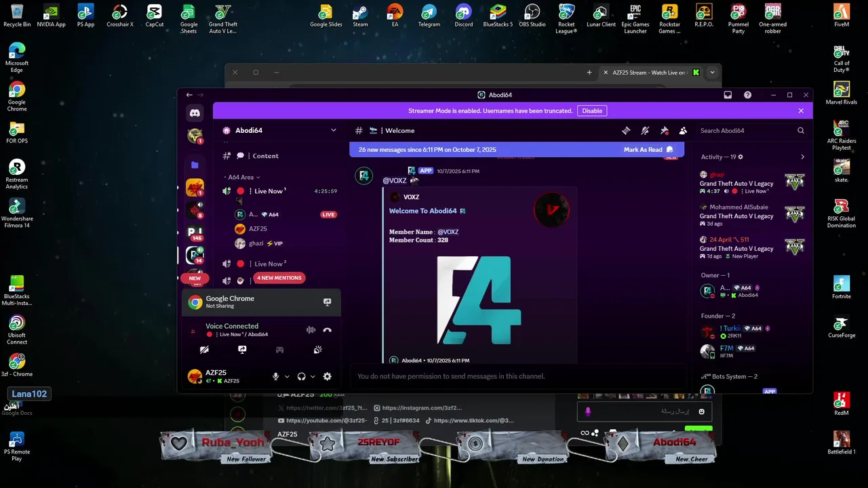
Task: Go back using Discord back arrow
Action: [x=189, y=95]
